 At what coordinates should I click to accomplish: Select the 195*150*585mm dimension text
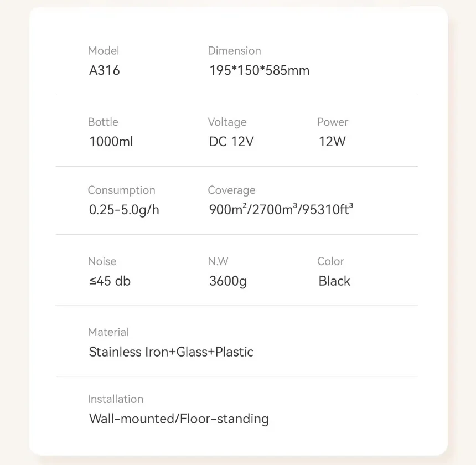click(259, 71)
